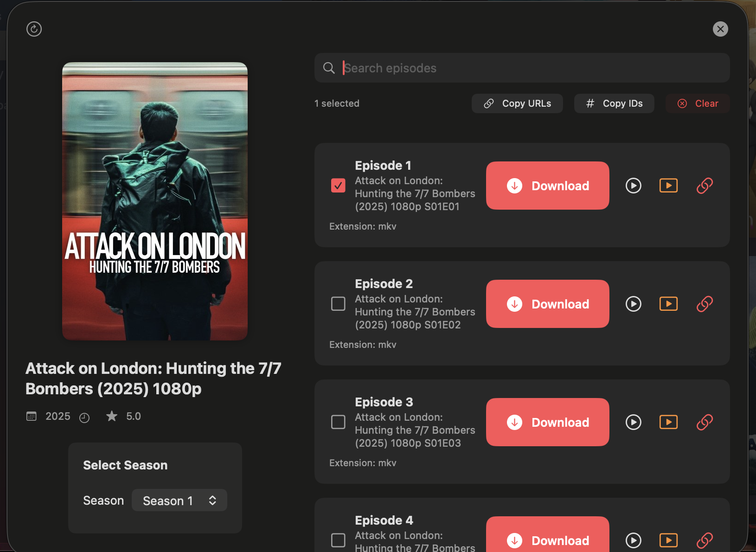Click the '1 selected' status text

337,103
